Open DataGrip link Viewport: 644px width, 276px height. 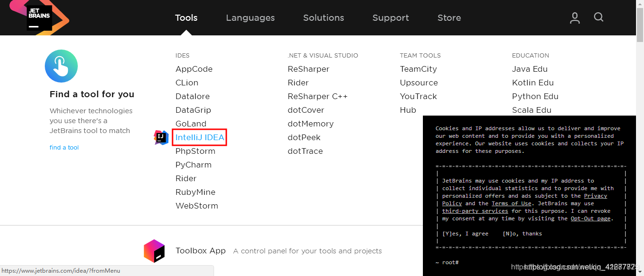click(x=193, y=110)
